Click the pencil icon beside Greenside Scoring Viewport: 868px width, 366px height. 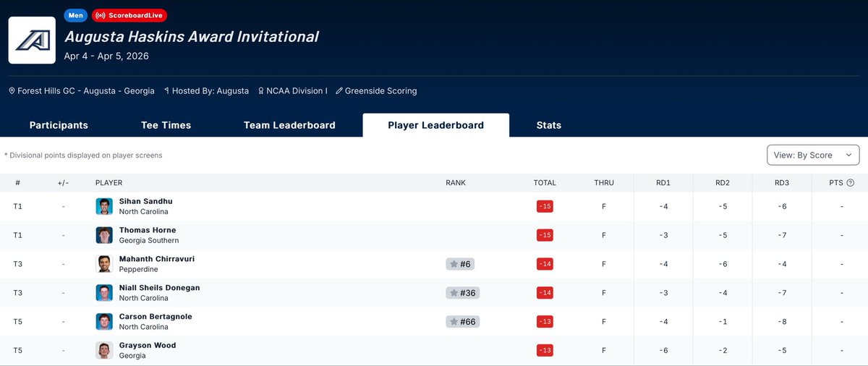point(339,91)
